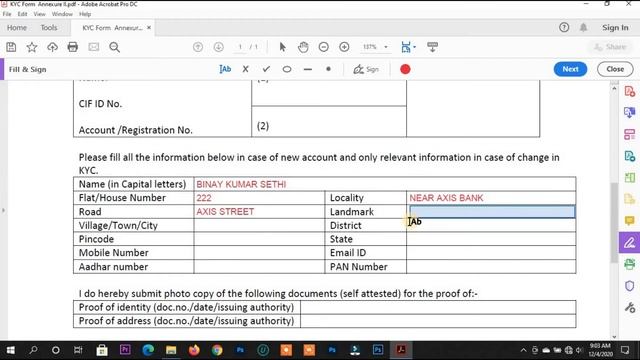Click Sign In
Image resolution: width=640 pixels, height=360 pixels.
pos(615,28)
